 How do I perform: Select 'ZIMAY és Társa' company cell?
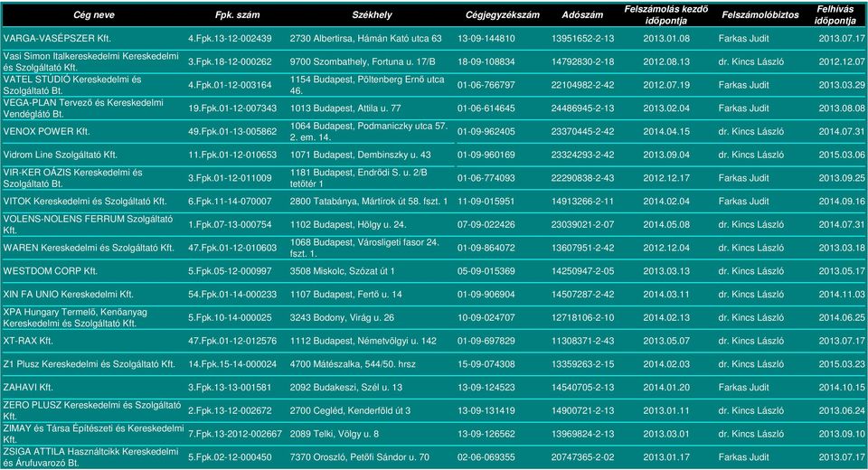[x=93, y=434]
